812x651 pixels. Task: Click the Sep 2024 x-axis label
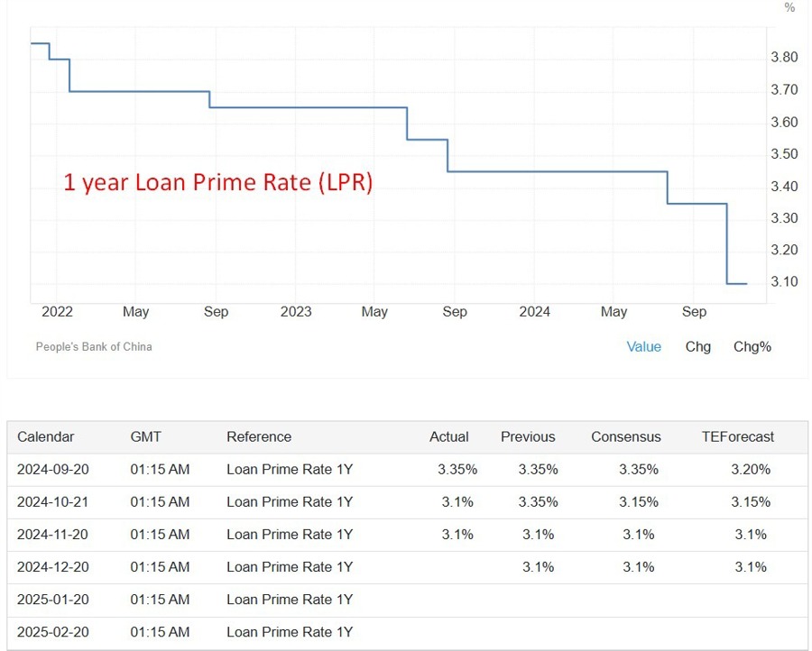(x=694, y=312)
